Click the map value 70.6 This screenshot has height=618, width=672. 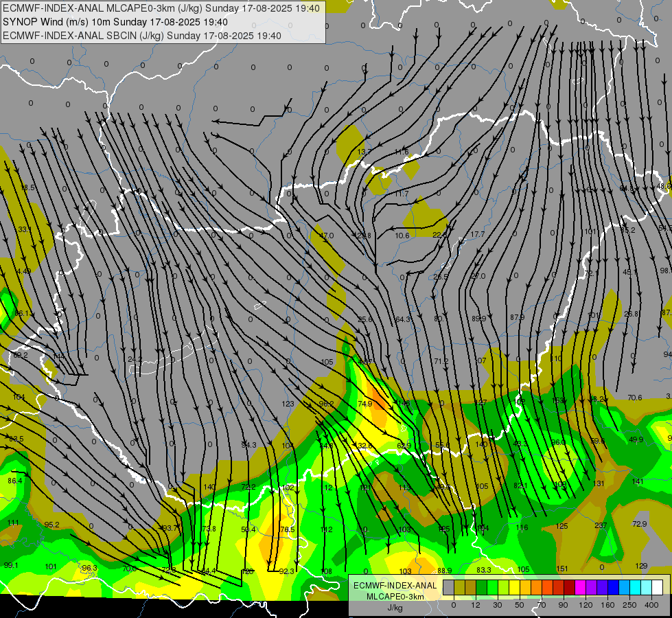pos(635,398)
